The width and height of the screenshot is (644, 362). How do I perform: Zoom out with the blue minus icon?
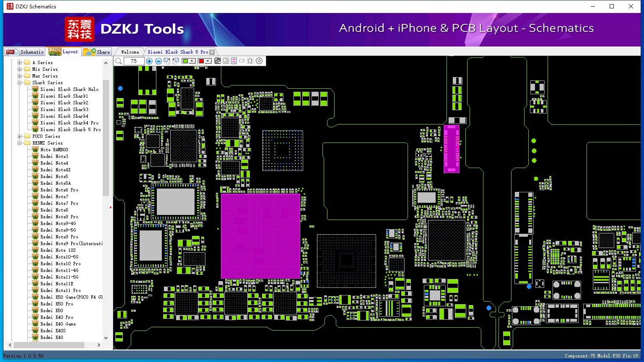pos(158,61)
